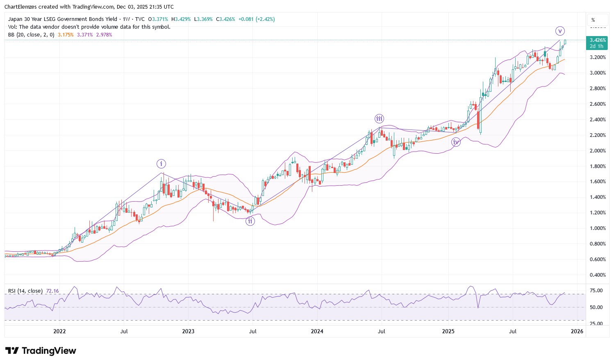Click the orange BB basis value 3.175%
Screen dimensions: 614x364
66,35
